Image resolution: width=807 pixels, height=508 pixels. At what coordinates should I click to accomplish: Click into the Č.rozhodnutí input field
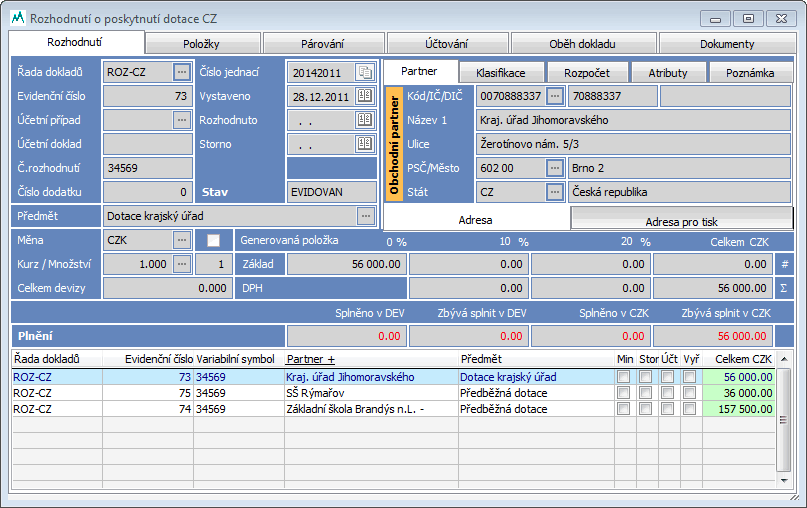[x=147, y=168]
